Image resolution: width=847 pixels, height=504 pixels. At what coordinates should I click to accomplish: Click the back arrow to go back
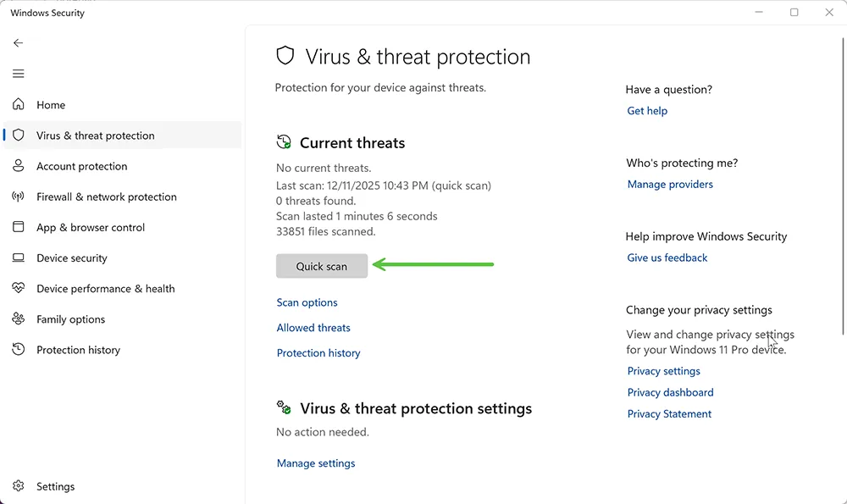18,42
